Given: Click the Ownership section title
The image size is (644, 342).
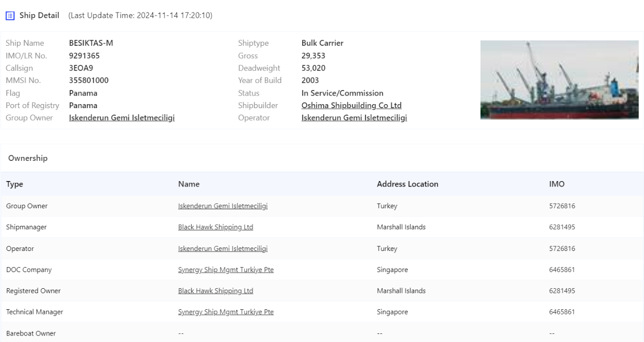Looking at the screenshot, I should pos(28,158).
